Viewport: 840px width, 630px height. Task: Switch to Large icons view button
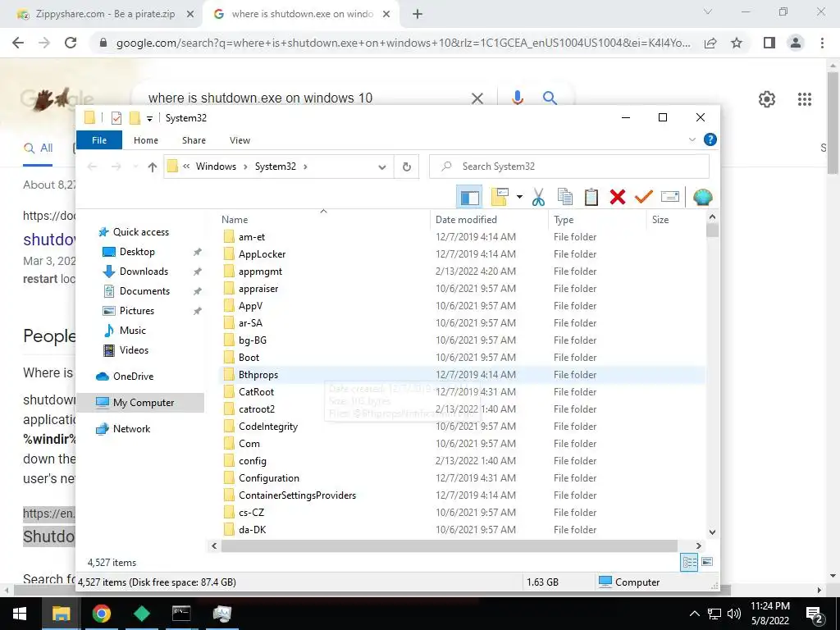707,562
